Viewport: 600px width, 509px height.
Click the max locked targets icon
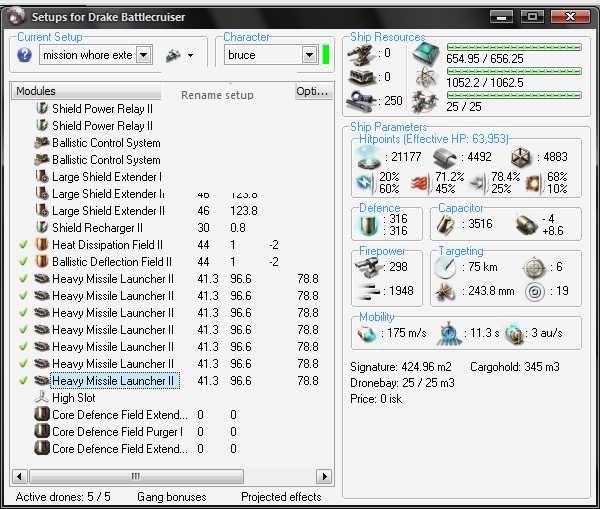pos(534,268)
